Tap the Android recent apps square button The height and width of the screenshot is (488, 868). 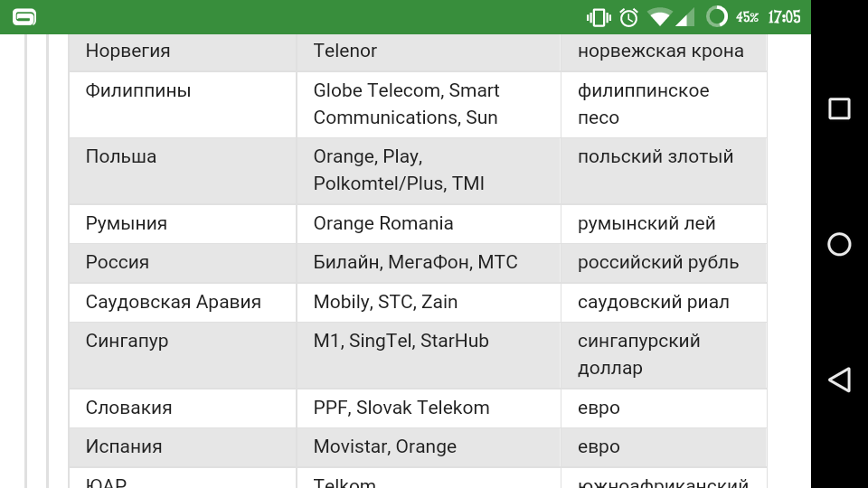pyautogui.click(x=839, y=108)
